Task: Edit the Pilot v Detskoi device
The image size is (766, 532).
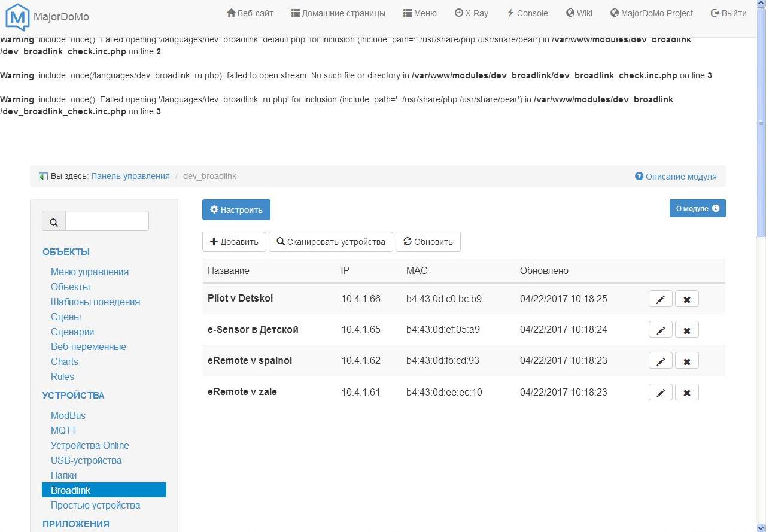Action: tap(660, 299)
